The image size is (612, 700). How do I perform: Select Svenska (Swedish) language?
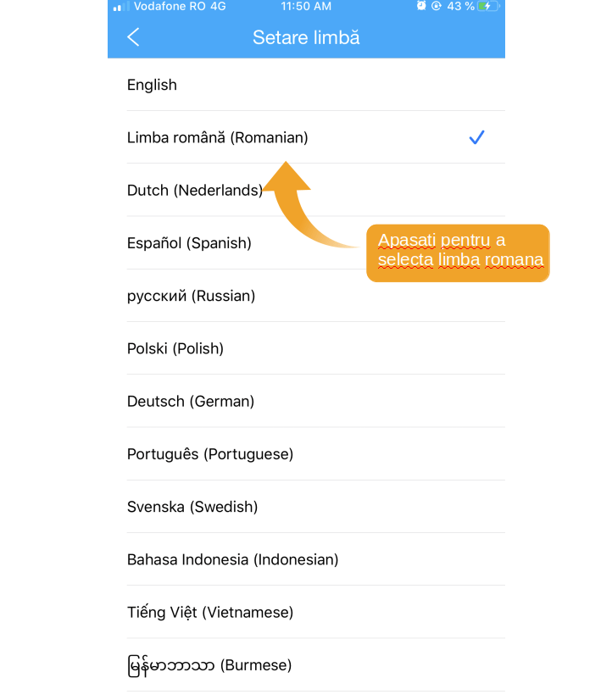click(x=306, y=507)
